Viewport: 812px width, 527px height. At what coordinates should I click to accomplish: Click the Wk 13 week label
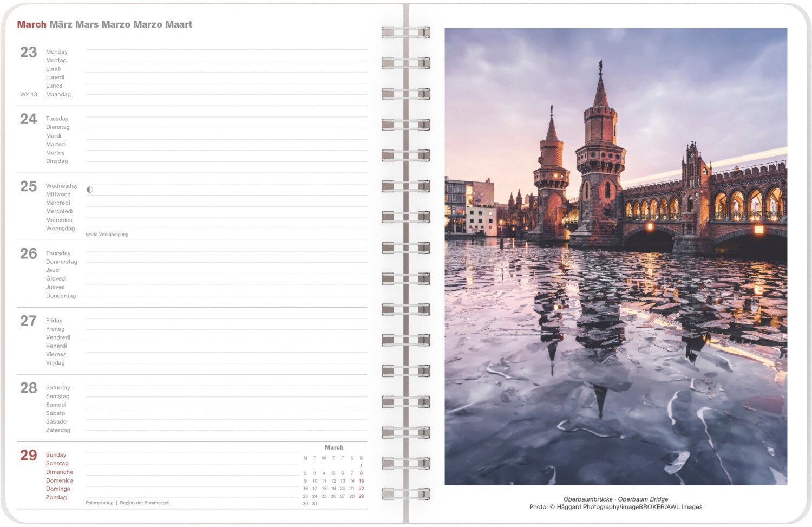point(29,94)
